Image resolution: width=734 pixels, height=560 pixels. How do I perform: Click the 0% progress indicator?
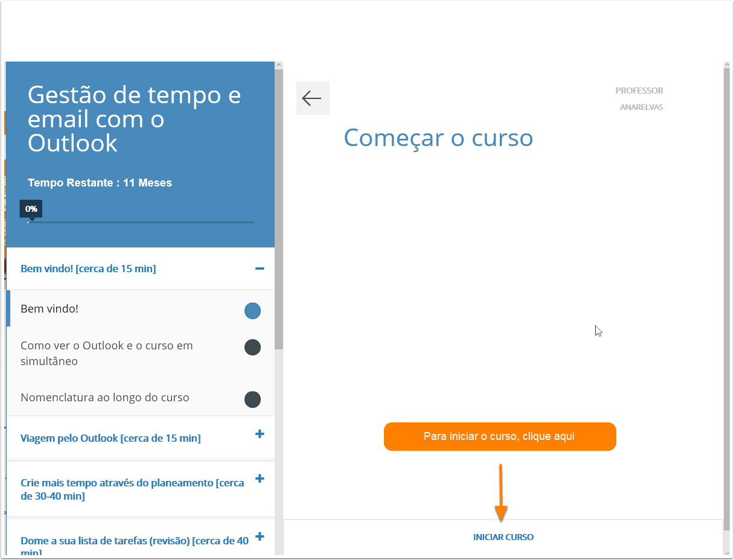coord(31,209)
